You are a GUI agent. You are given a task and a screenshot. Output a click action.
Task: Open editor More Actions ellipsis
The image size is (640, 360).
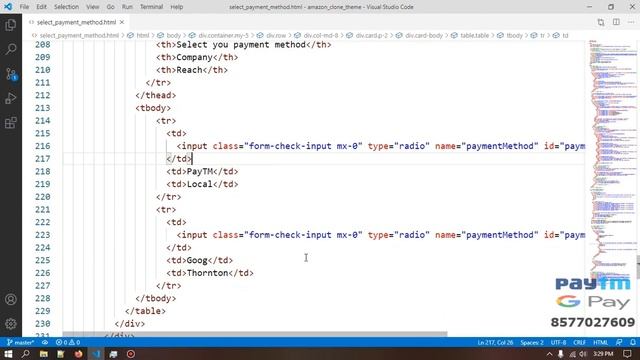tap(631, 22)
